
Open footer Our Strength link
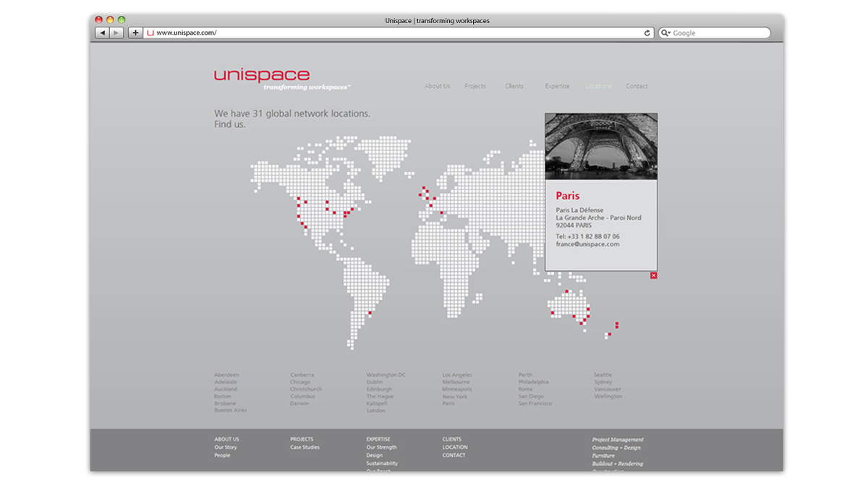pyautogui.click(x=381, y=447)
